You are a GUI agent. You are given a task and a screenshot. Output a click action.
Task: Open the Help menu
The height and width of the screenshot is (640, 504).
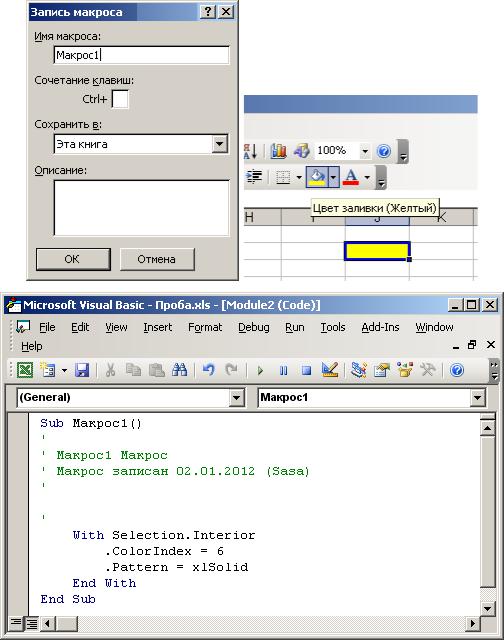point(31,346)
